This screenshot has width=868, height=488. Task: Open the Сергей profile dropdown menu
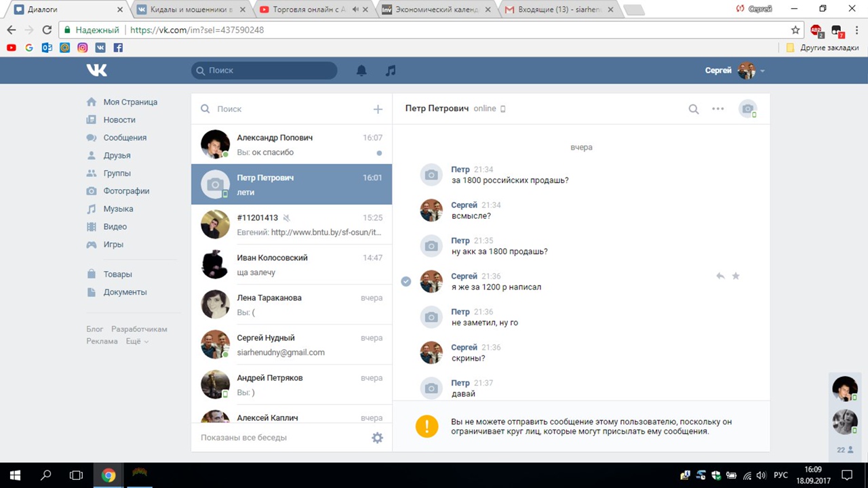[735, 70]
